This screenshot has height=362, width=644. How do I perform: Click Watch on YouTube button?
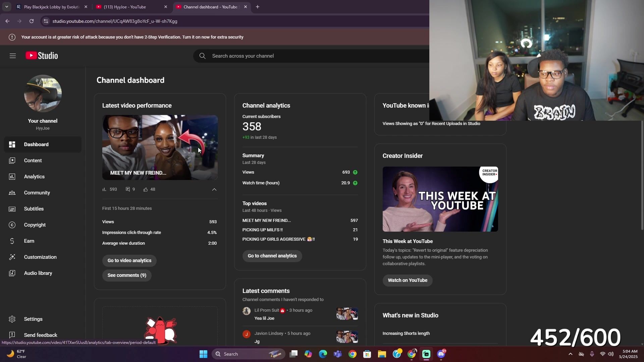coord(408,281)
